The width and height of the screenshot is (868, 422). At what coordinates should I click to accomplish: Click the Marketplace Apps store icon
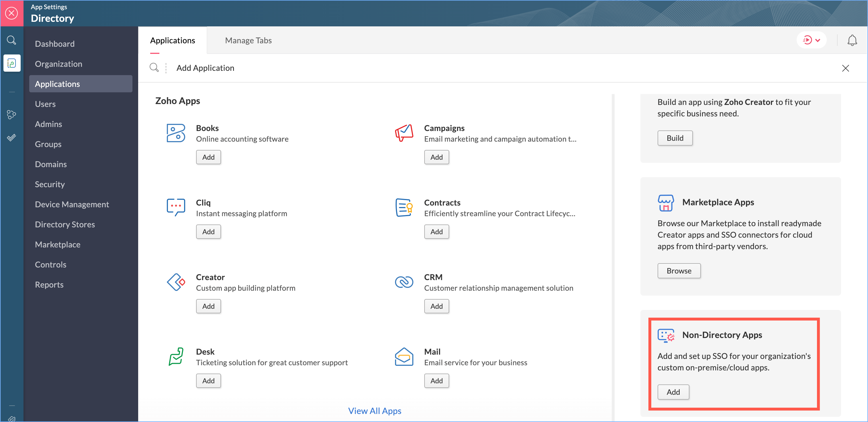pos(666,203)
